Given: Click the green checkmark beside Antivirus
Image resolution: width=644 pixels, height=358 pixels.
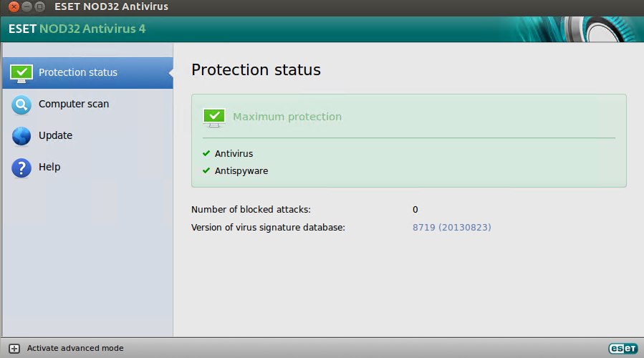Looking at the screenshot, I should 206,153.
